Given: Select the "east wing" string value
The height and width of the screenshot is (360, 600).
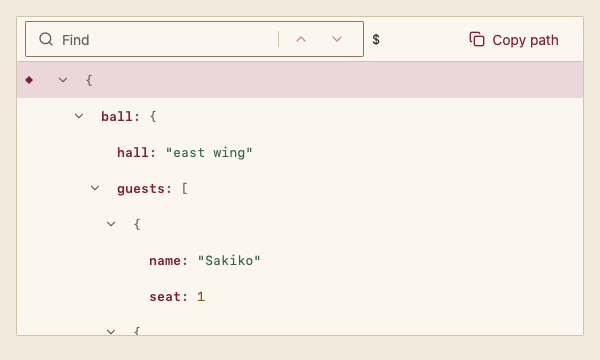Looking at the screenshot, I should point(209,153).
